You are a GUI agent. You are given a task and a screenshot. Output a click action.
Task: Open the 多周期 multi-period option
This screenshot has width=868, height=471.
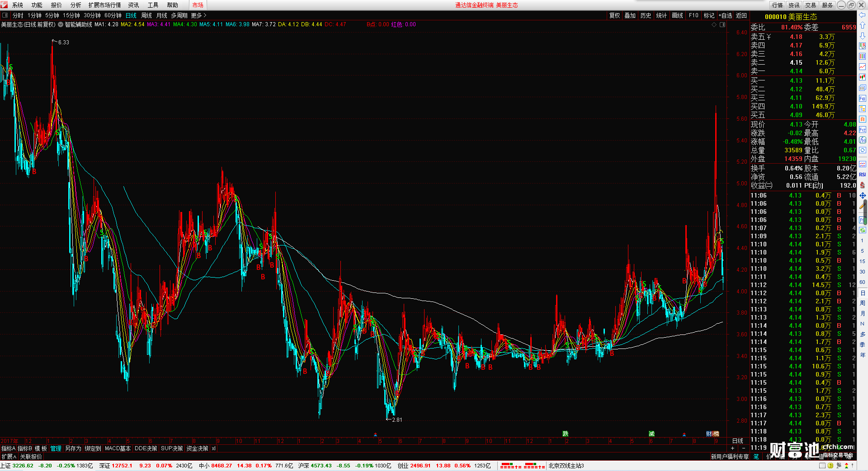pos(179,15)
